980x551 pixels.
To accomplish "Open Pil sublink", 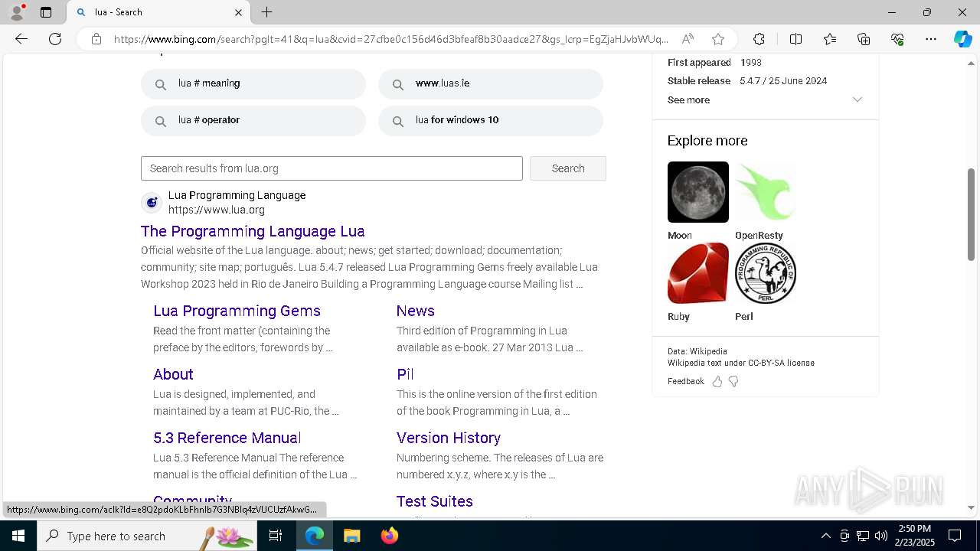I will [x=405, y=374].
